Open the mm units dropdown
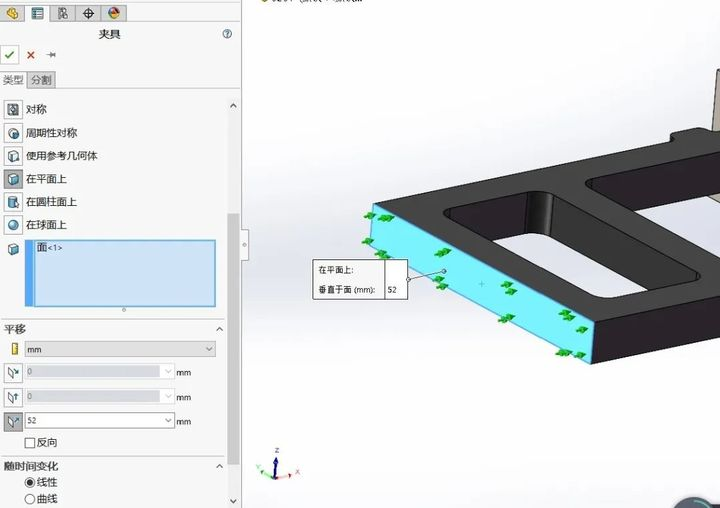 [120, 349]
